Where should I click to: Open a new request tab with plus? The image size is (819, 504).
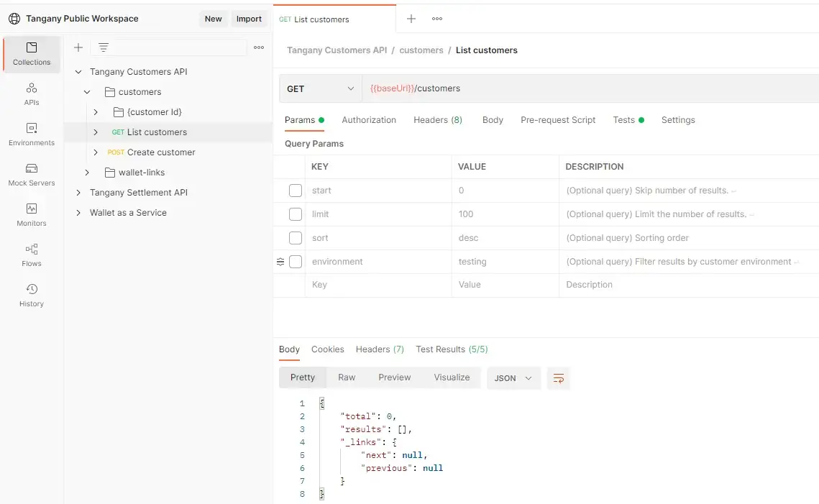(x=411, y=19)
